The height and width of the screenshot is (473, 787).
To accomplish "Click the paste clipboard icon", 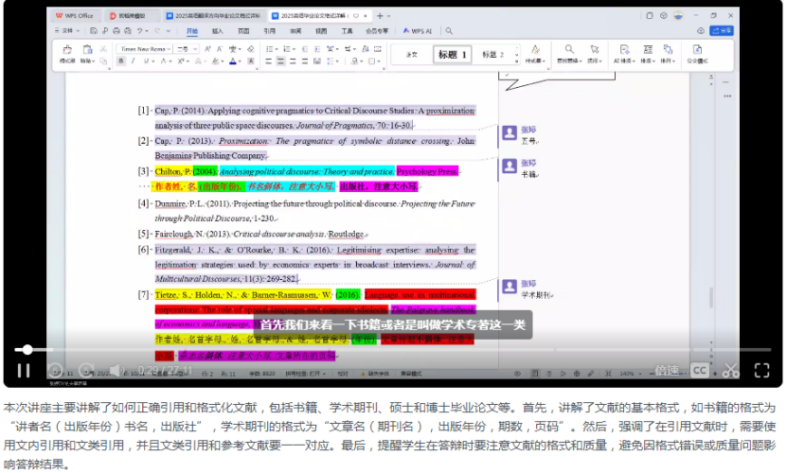I will coord(88,50).
